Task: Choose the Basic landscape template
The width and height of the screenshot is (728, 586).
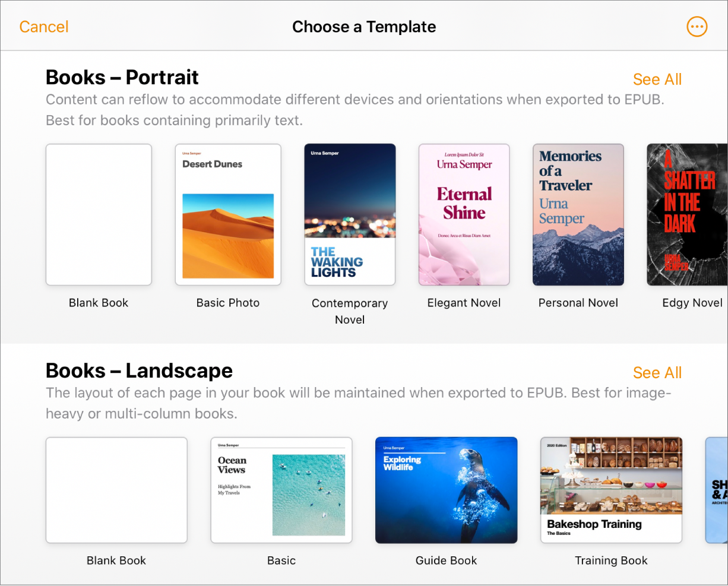Action: pyautogui.click(x=281, y=490)
